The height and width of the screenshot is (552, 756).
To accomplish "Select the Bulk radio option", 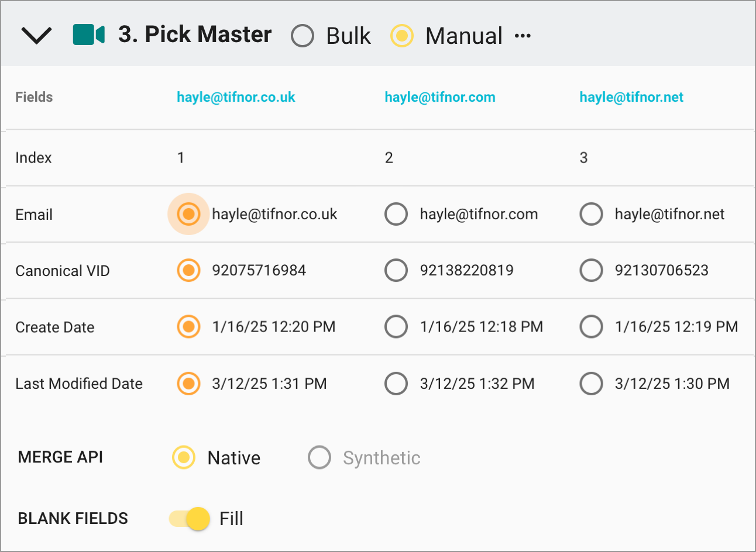I will point(303,36).
